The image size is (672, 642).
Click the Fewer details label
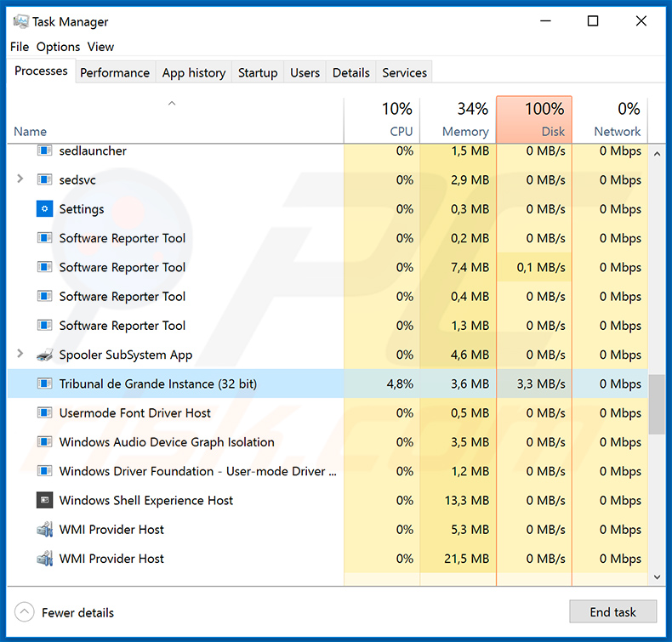pos(78,613)
